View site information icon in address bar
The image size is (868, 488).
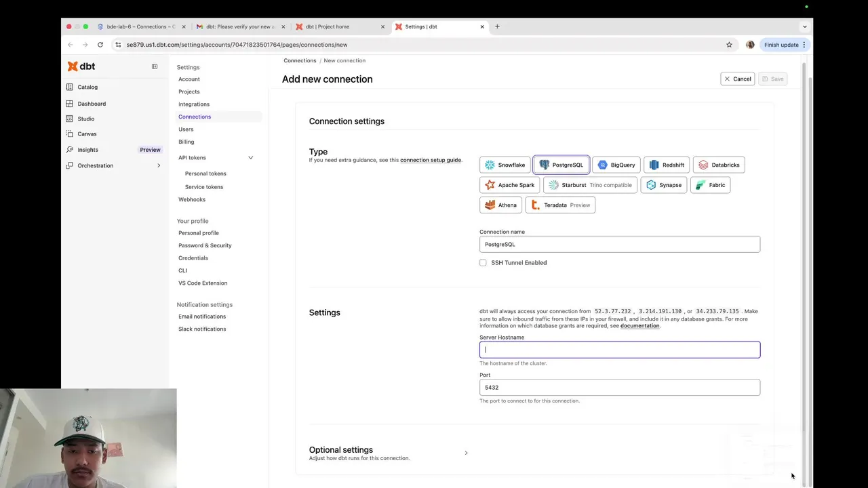click(x=118, y=45)
